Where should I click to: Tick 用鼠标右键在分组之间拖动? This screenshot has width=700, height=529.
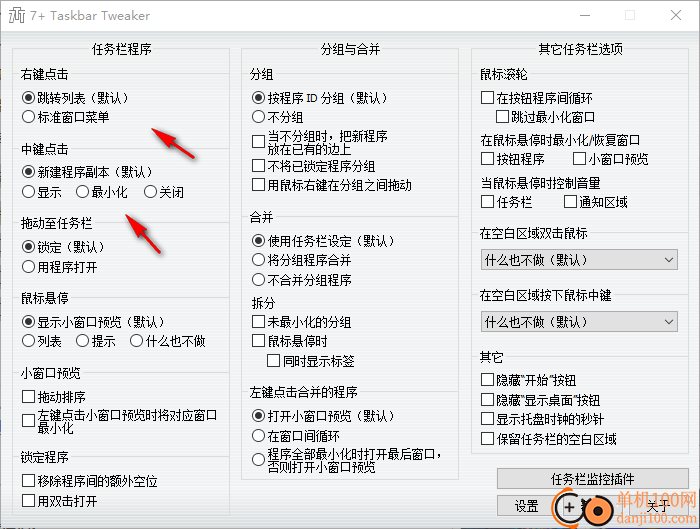(x=258, y=185)
